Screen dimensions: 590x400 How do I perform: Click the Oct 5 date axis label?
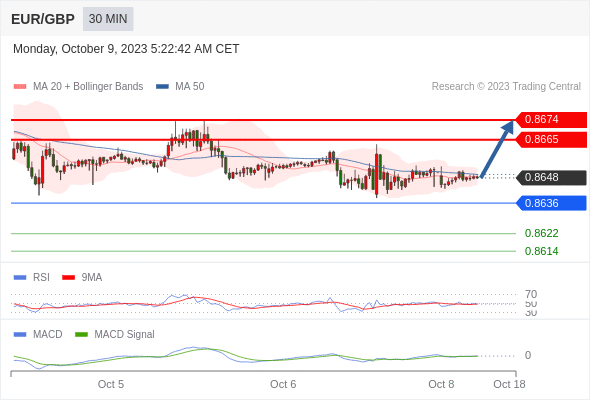[x=111, y=384]
